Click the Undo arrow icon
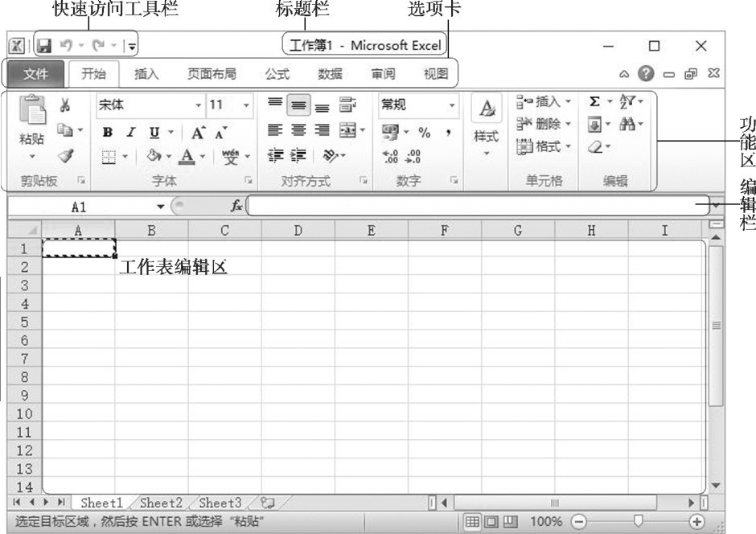This screenshot has width=756, height=534. point(66,45)
